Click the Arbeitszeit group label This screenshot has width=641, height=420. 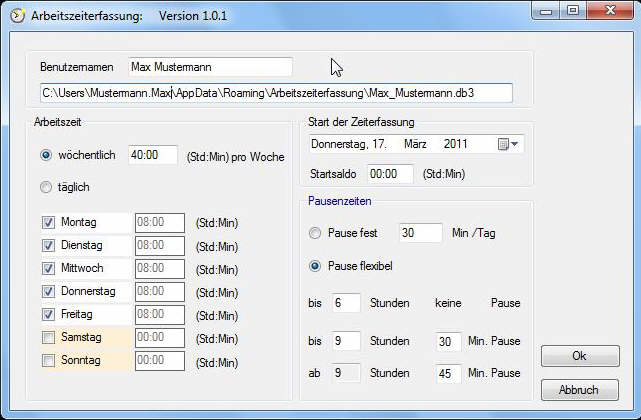[58, 122]
